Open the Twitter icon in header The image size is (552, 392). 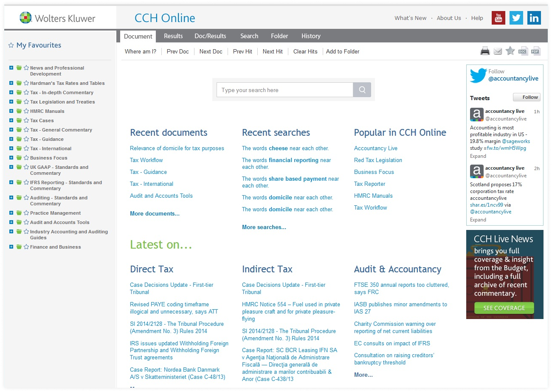coord(516,18)
